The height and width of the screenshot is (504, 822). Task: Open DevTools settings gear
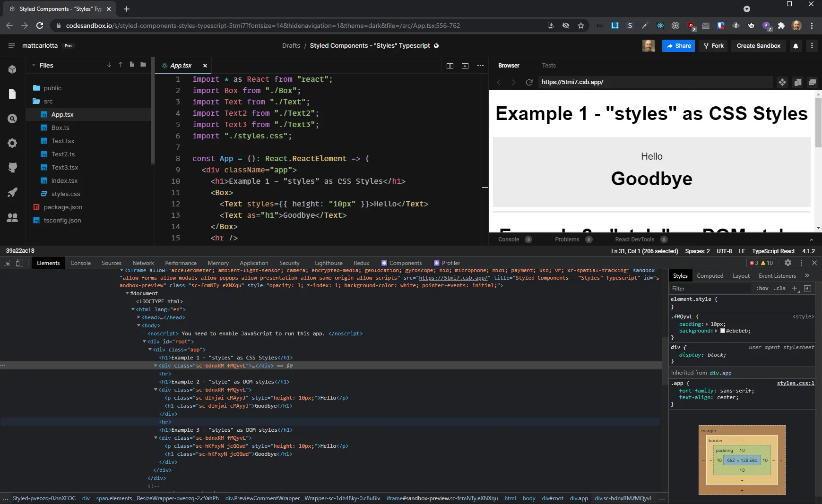click(x=787, y=263)
